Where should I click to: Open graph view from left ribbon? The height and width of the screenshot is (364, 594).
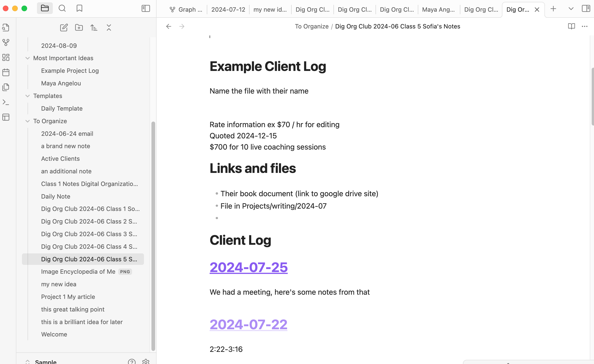pos(6,43)
